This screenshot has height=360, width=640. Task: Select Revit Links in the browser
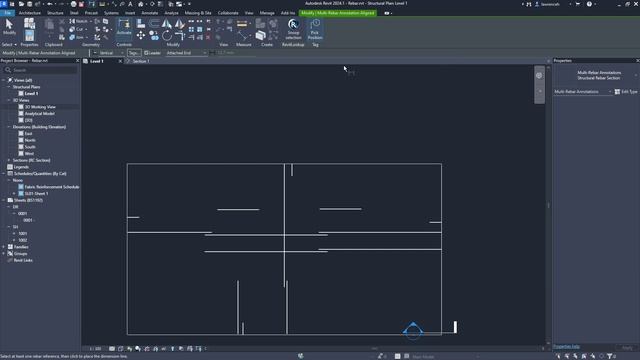[23, 260]
